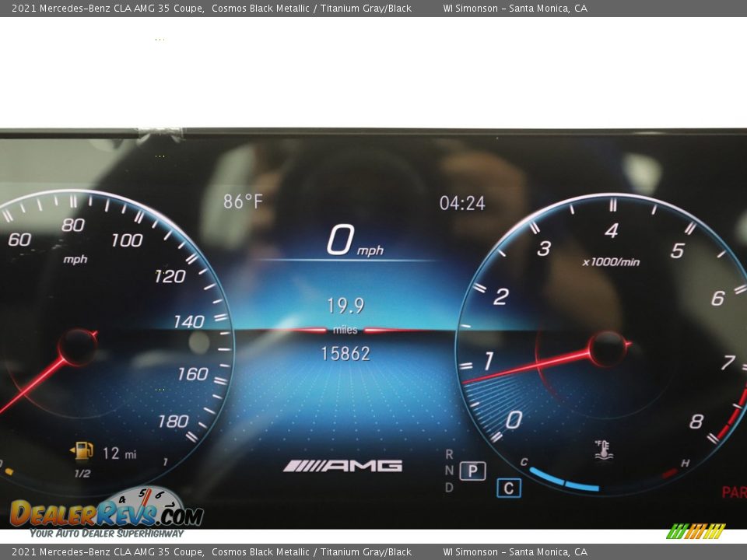
Task: Click the boxed C drive mode indicator
Action: [x=509, y=488]
